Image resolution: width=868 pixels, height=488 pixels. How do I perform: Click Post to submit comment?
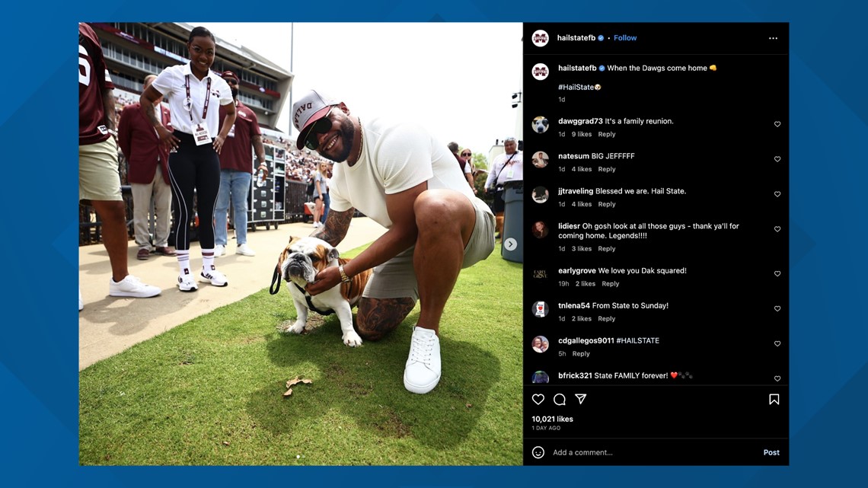771,452
